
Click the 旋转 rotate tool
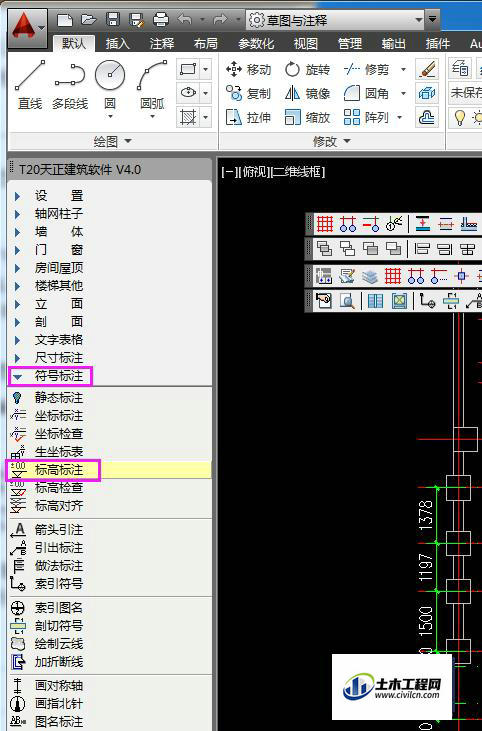point(308,69)
